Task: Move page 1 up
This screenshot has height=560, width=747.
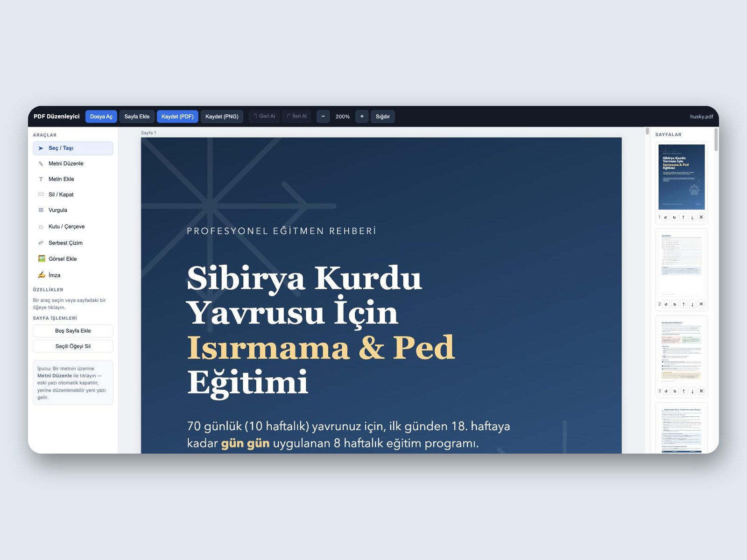Action: pos(684,217)
